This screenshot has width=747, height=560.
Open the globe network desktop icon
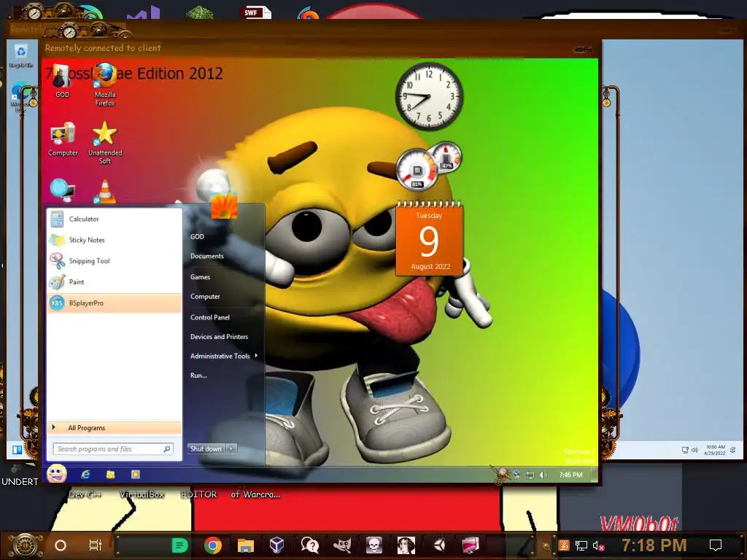pos(63,190)
